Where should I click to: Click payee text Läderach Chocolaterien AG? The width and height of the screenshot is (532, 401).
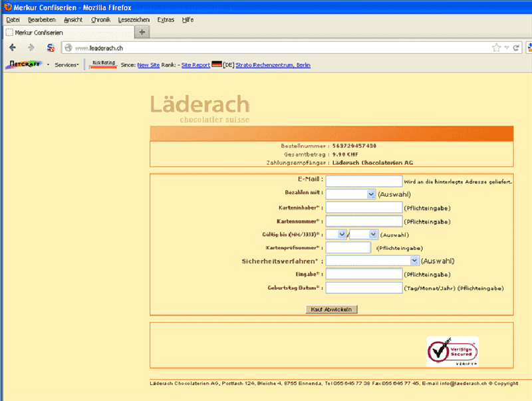[372, 163]
